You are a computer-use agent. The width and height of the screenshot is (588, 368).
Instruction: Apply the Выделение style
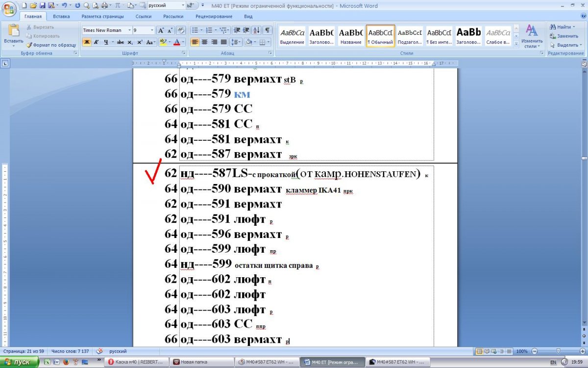(292, 35)
